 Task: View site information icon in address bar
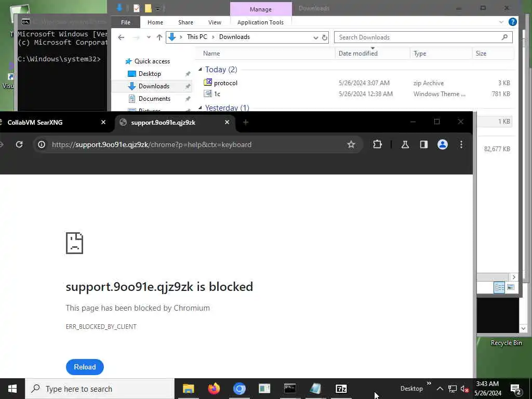(42, 144)
